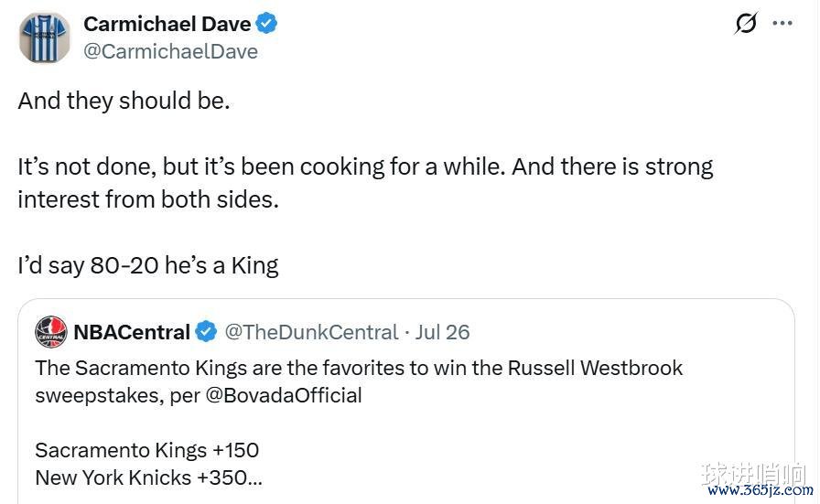
Task: Click the "It's not done" paragraph
Action: [364, 183]
